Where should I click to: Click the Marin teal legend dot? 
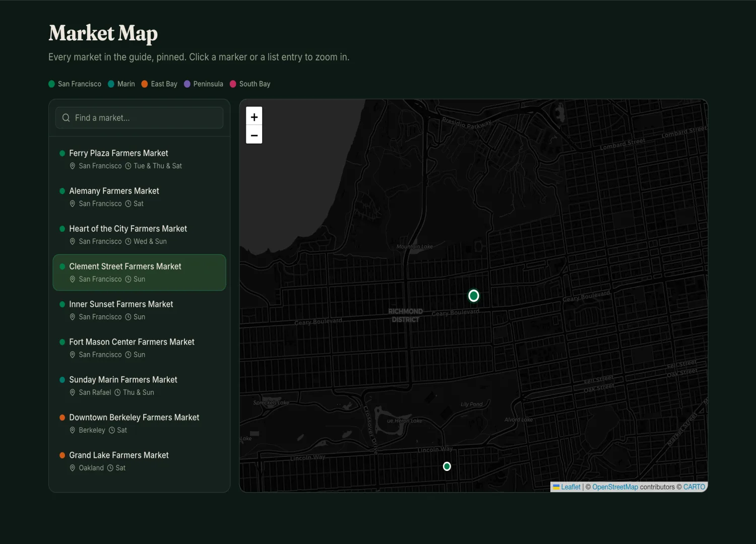coord(111,84)
